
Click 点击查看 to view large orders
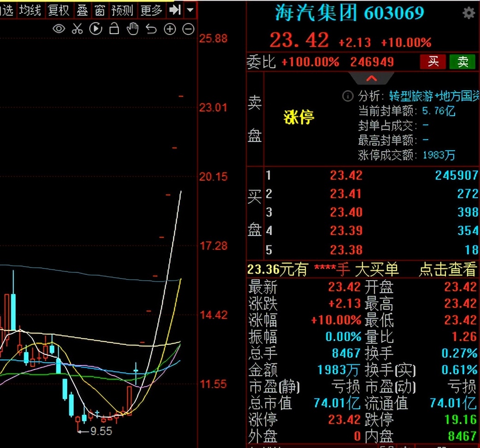(x=448, y=270)
